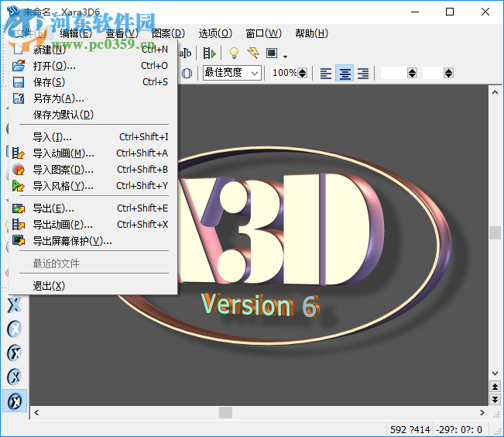Select Save as Default (保存为默认)

click(93, 115)
